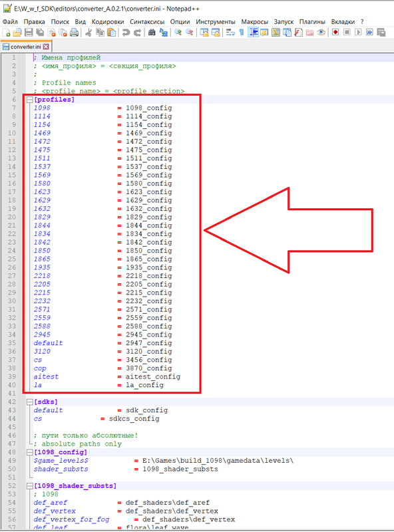Start macro recording with red dot button
The width and height of the screenshot is (394, 532).
(335, 32)
